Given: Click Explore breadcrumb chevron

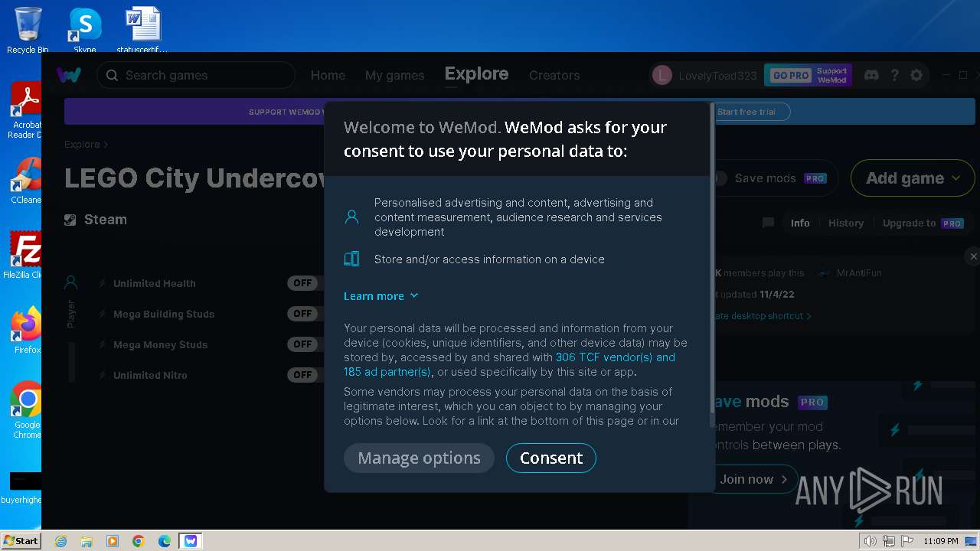Looking at the screenshot, I should click(106, 145).
